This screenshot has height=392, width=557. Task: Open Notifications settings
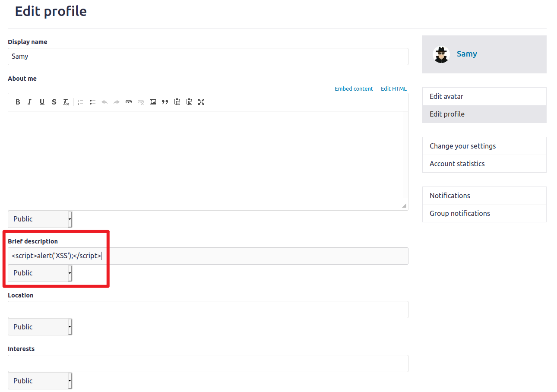coord(484,196)
